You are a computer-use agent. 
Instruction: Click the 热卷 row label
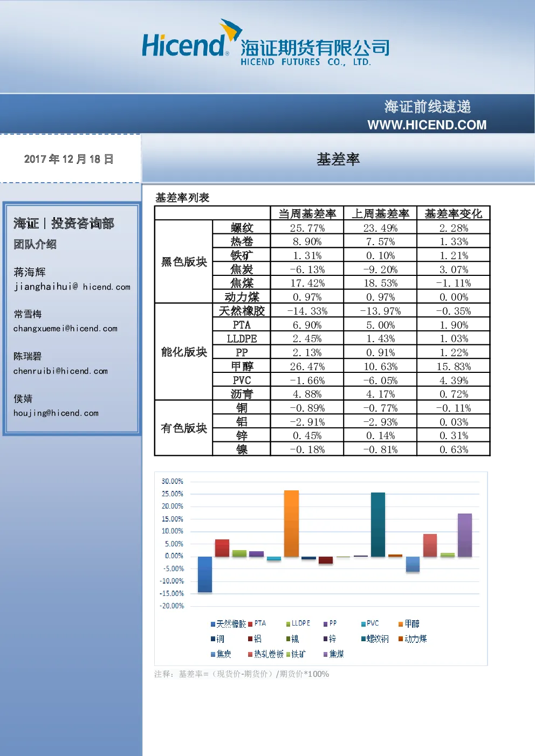pos(242,241)
